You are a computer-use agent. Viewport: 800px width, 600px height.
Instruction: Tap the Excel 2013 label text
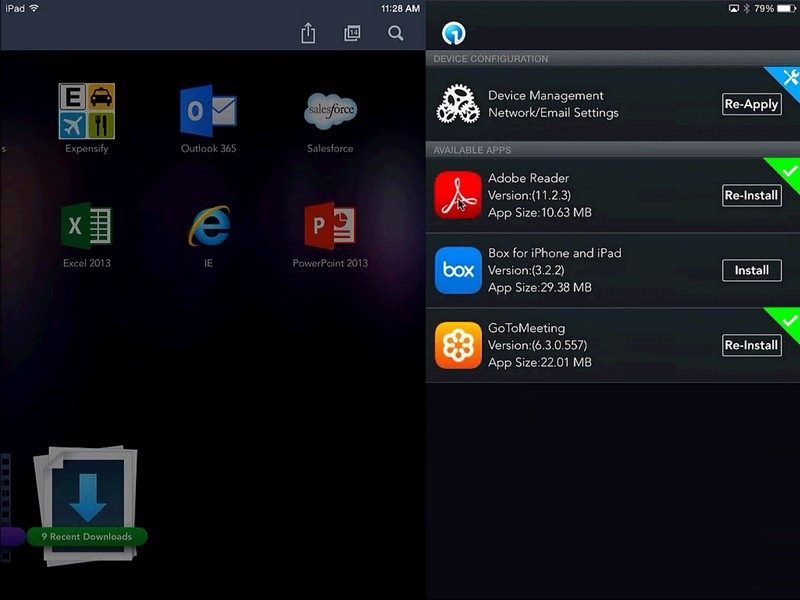87,263
